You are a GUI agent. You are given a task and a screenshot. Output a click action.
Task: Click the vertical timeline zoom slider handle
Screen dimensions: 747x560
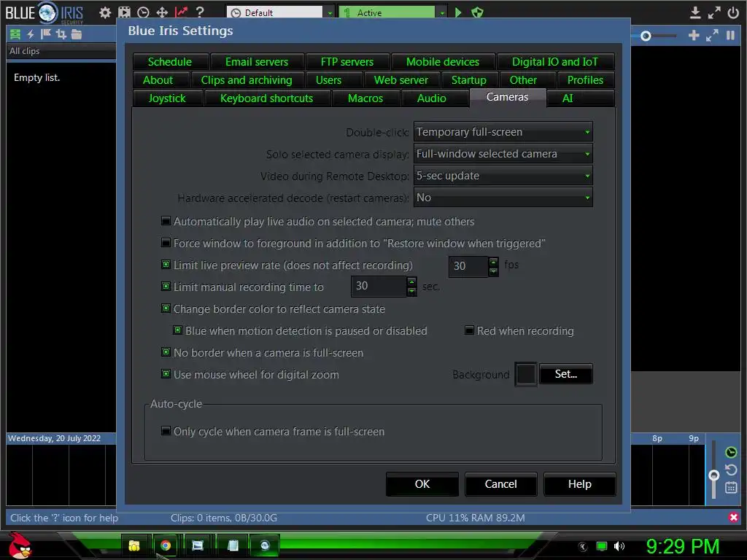point(713,475)
